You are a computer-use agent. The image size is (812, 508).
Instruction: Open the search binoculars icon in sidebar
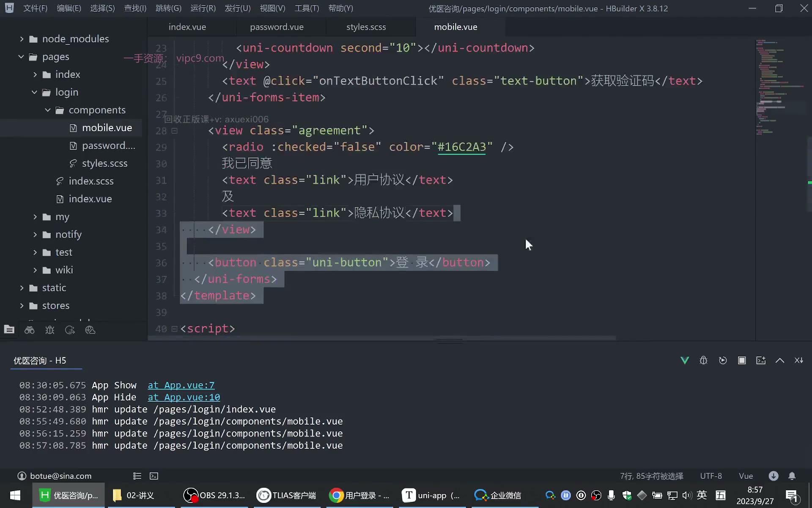coord(30,330)
